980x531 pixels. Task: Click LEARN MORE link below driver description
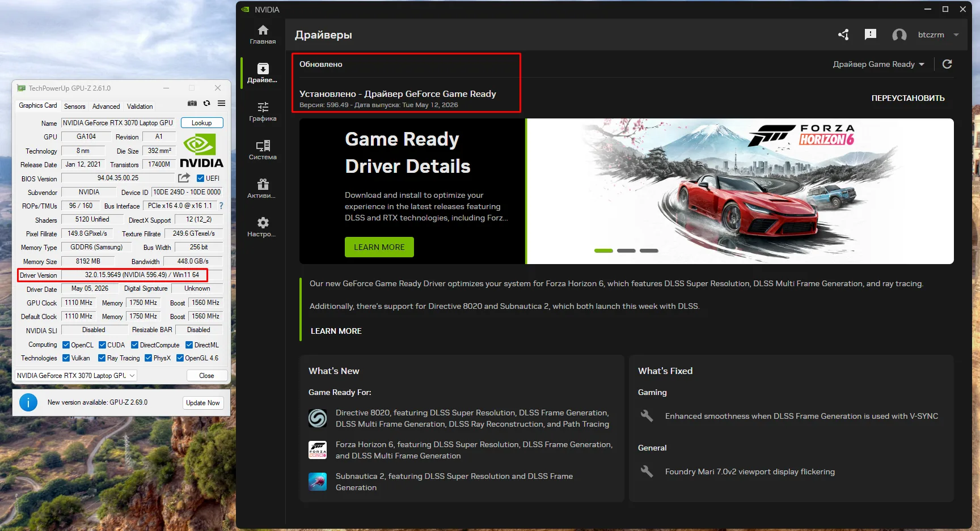click(x=336, y=331)
